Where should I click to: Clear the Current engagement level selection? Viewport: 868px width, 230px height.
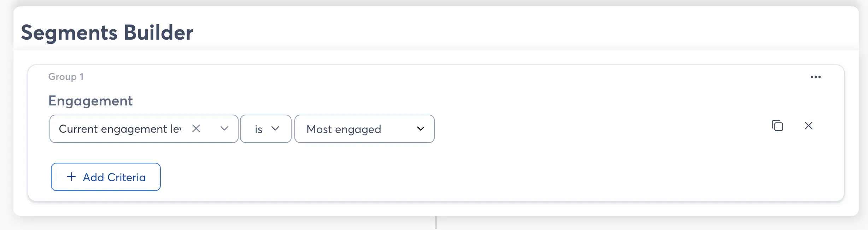point(196,128)
